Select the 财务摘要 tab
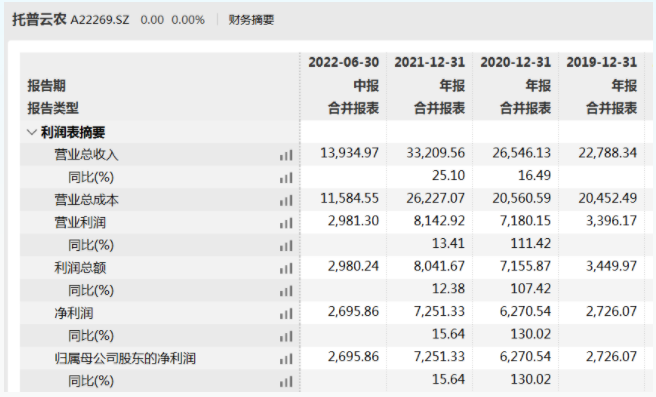This screenshot has width=656, height=397. [251, 20]
